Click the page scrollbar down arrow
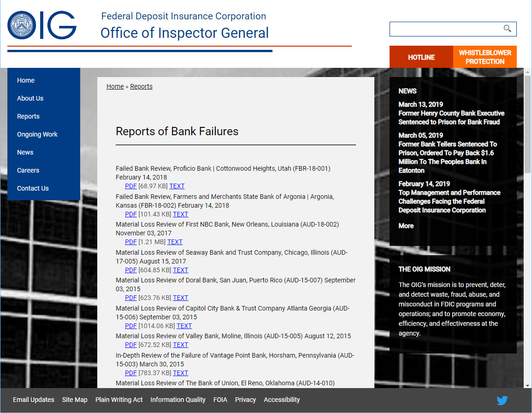Viewport: 532px width, 413px height. 527,385
